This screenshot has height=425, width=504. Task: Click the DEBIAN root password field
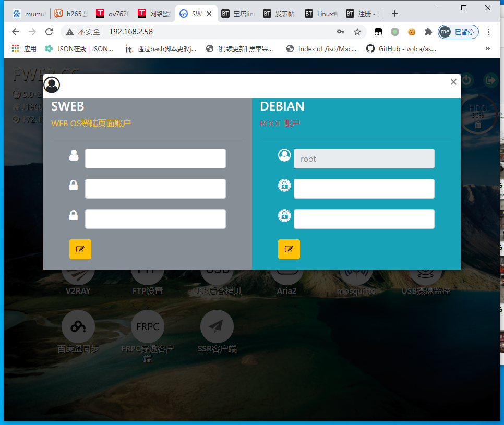[x=364, y=189]
